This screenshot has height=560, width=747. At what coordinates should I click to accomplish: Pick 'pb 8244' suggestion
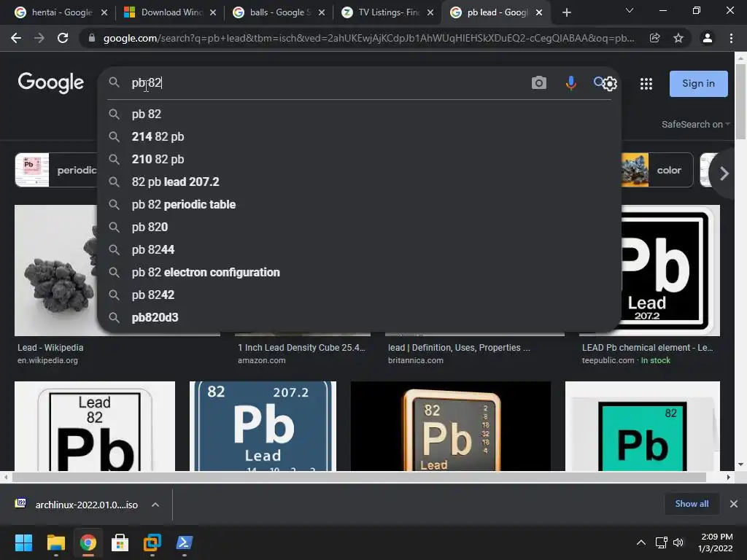click(359, 249)
